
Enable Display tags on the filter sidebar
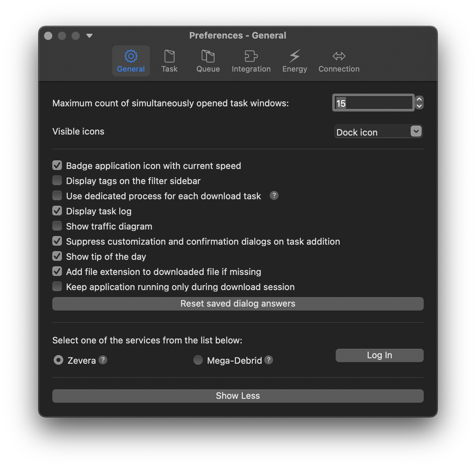(57, 181)
